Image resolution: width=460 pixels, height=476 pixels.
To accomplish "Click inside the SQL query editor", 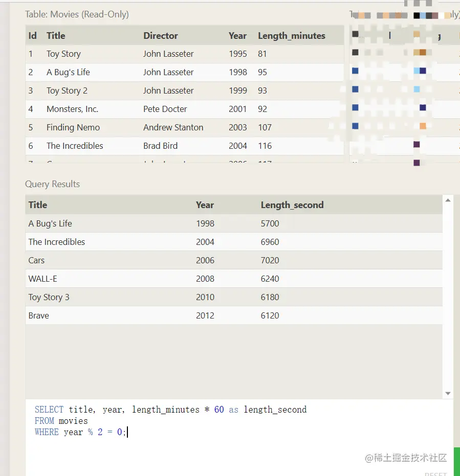I will point(239,437).
